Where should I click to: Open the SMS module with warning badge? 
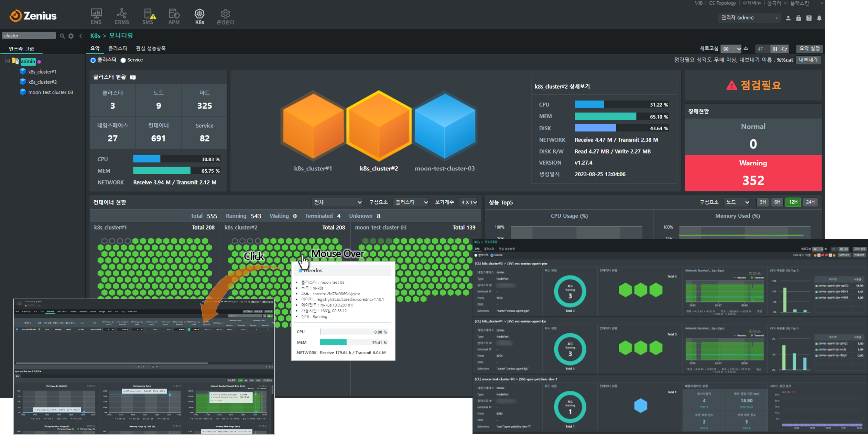(x=149, y=16)
